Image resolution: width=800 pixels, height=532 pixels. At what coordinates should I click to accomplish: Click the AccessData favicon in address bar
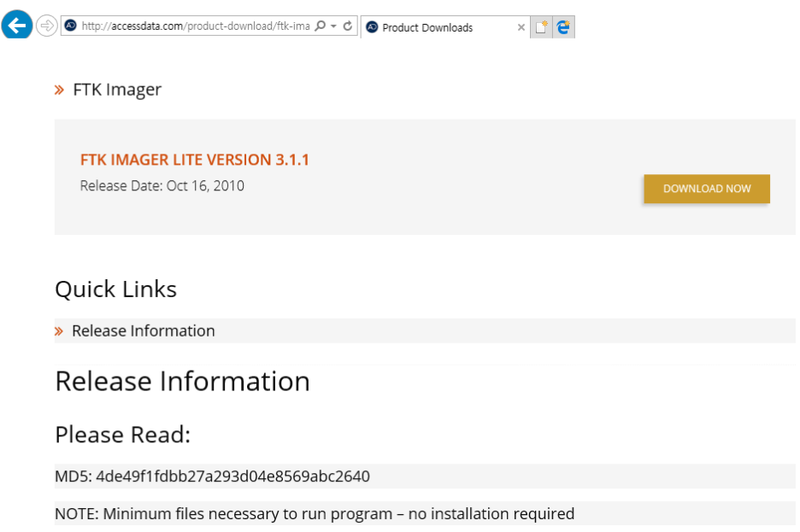pyautogui.click(x=71, y=26)
